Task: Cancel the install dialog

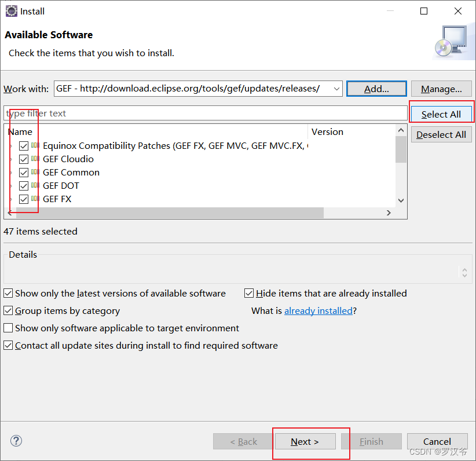Action: coord(437,441)
